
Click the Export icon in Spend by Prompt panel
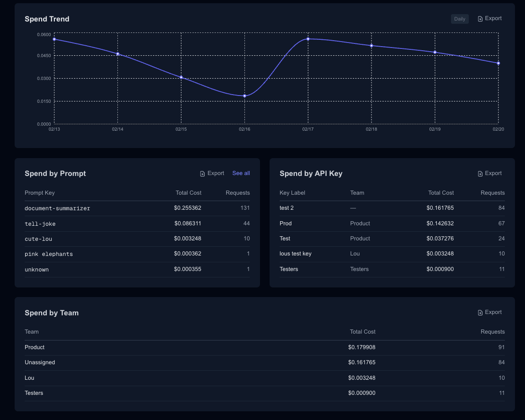click(x=202, y=173)
